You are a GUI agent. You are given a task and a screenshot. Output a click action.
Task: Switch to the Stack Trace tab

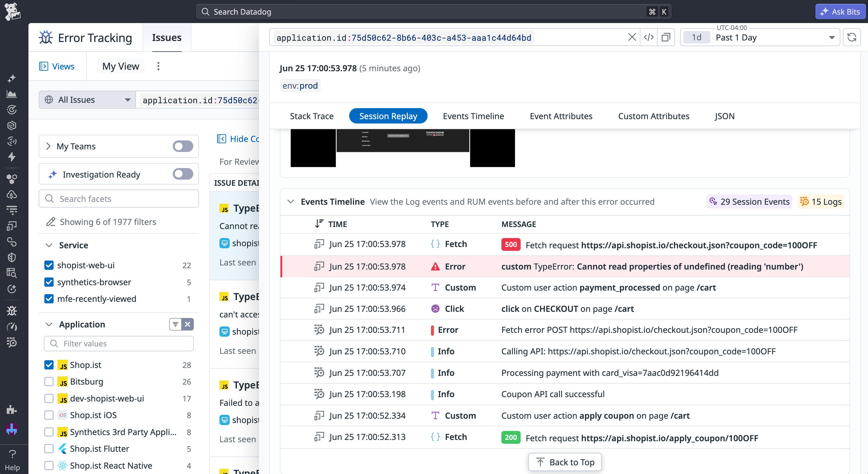pos(312,116)
